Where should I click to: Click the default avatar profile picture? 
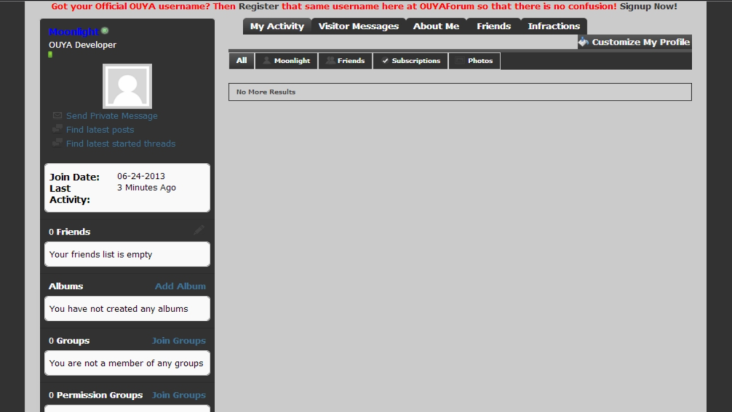[127, 86]
